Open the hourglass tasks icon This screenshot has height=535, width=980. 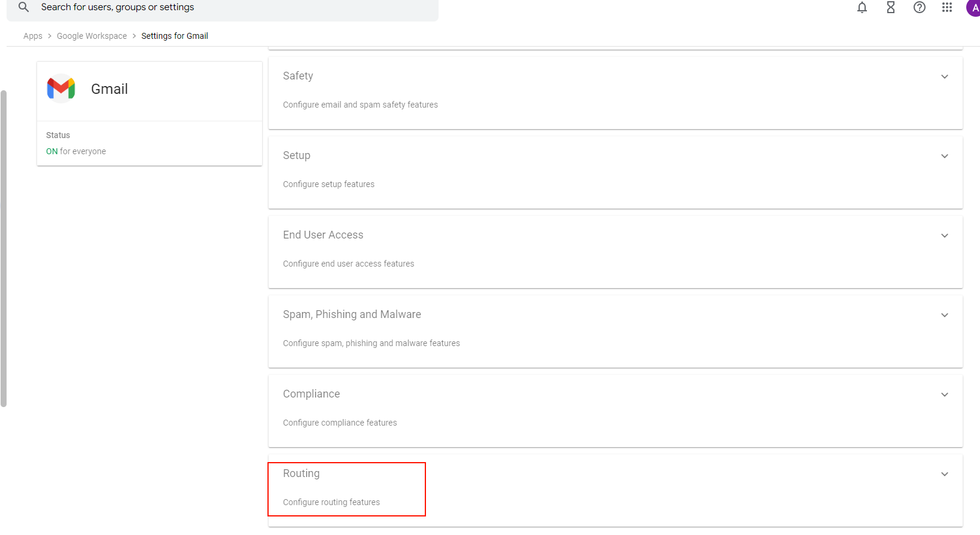[x=890, y=8]
